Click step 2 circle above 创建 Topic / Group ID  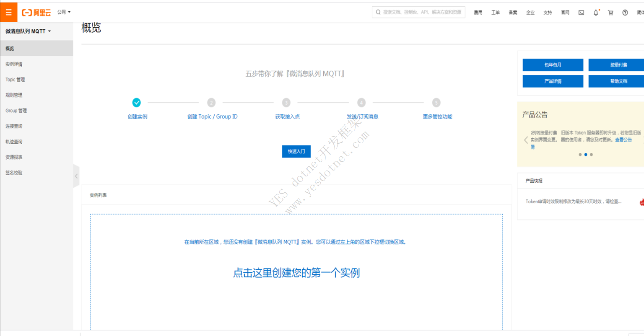pos(211,103)
